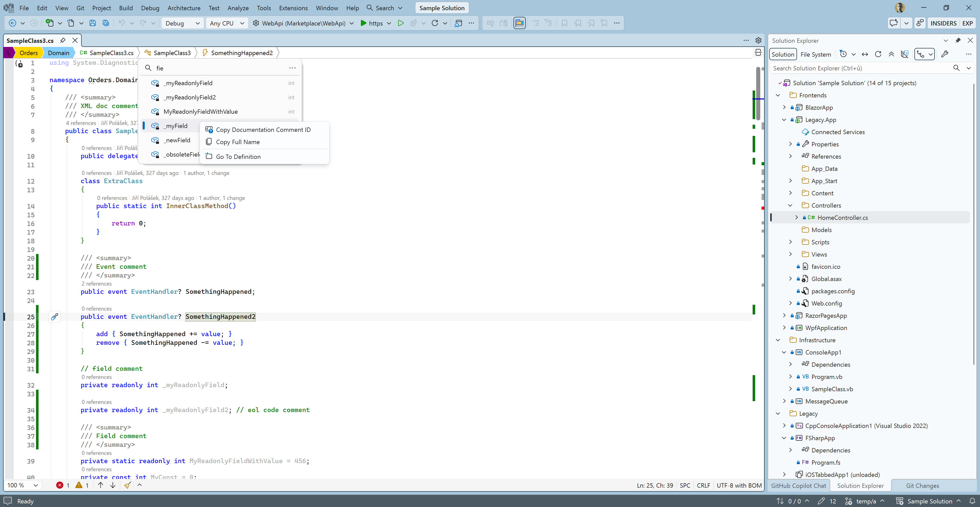Open Properties wrench icon in Solution Explorer
980x507 pixels.
pyautogui.click(x=945, y=54)
